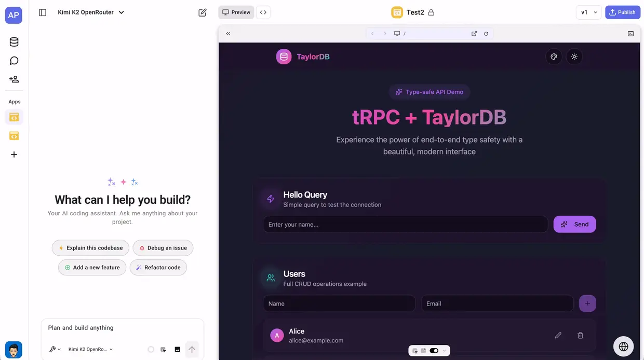Activate the element selector cursor tool
644x360 pixels.
point(414,351)
